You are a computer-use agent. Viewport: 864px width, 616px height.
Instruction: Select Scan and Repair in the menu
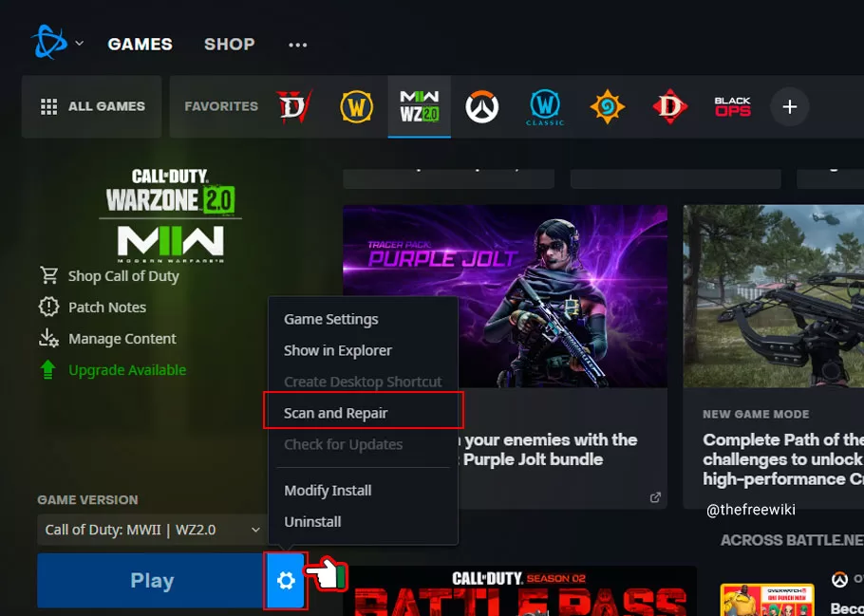coord(363,413)
